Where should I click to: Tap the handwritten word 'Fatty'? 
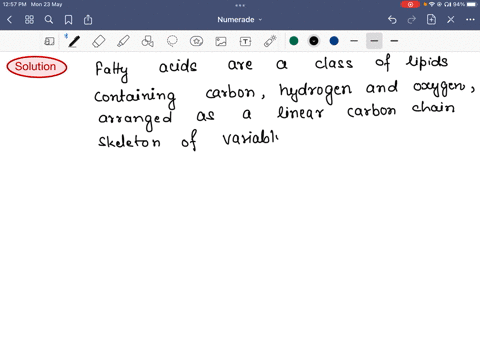(111, 71)
